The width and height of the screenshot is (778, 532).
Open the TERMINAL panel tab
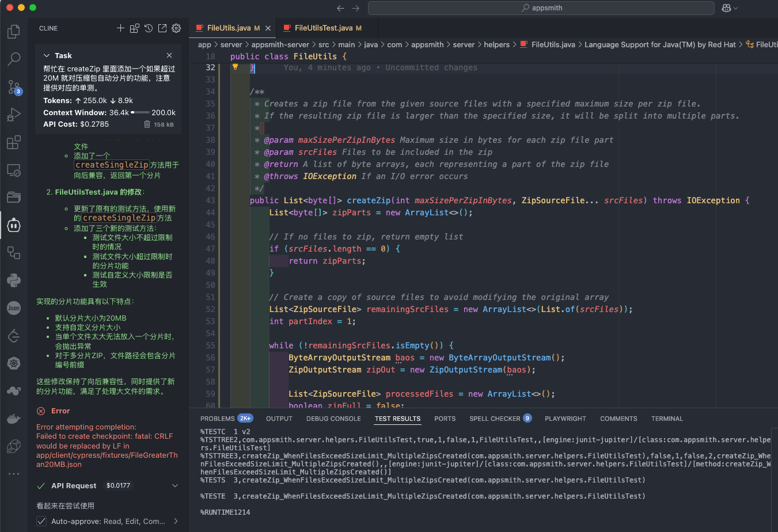click(667, 419)
